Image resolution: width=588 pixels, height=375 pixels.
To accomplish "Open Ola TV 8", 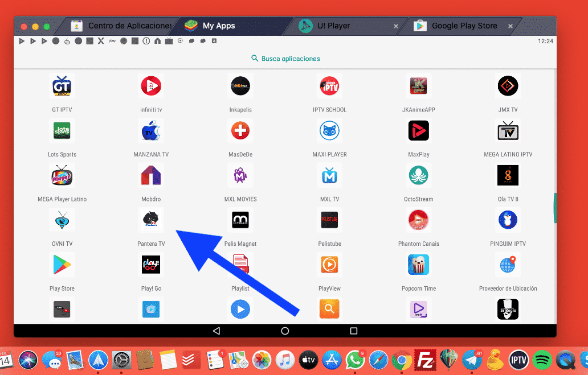I will [x=507, y=175].
